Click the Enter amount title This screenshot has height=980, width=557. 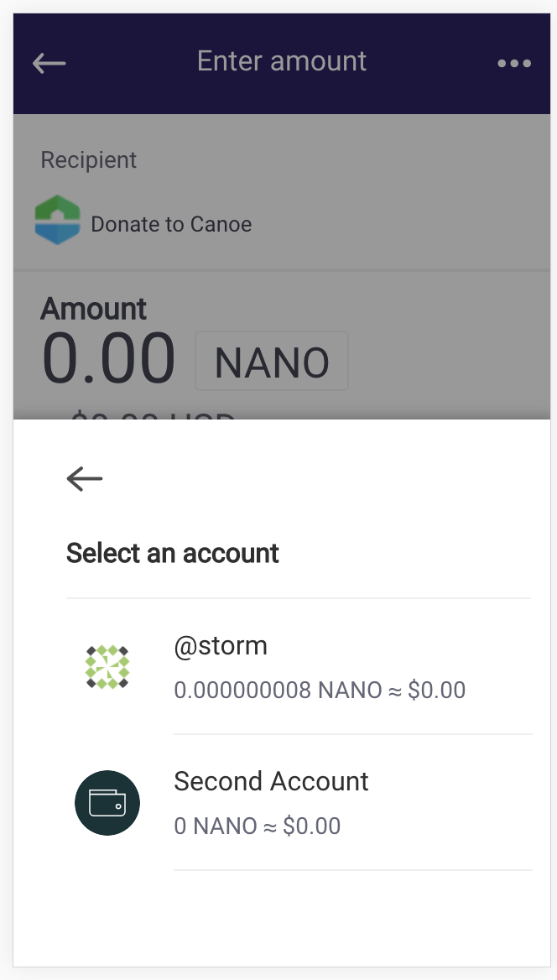(x=281, y=60)
